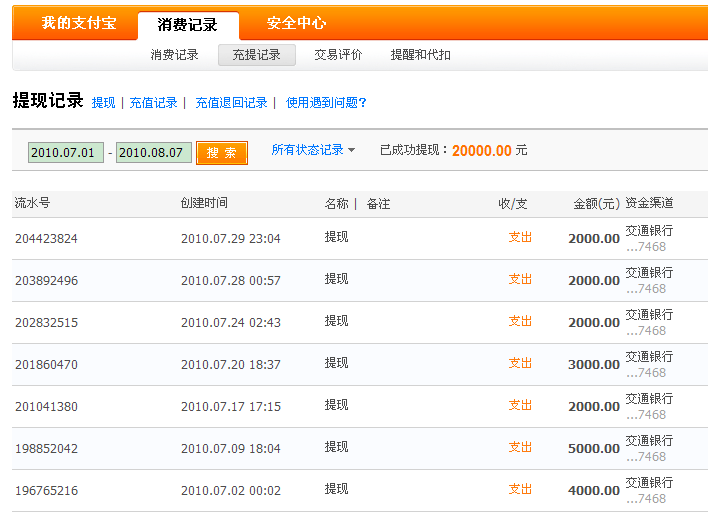The height and width of the screenshot is (519, 708).
Task: Open 提醒和代扣 sub-menu
Action: click(420, 55)
